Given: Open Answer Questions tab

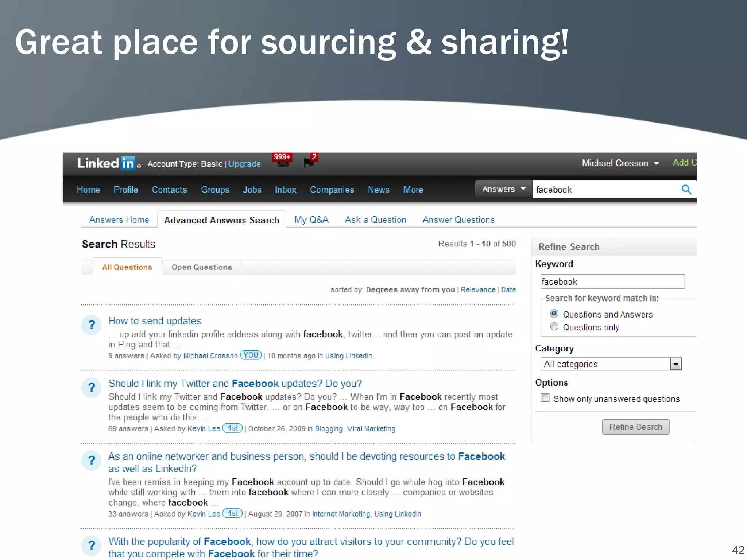Looking at the screenshot, I should click(x=458, y=219).
